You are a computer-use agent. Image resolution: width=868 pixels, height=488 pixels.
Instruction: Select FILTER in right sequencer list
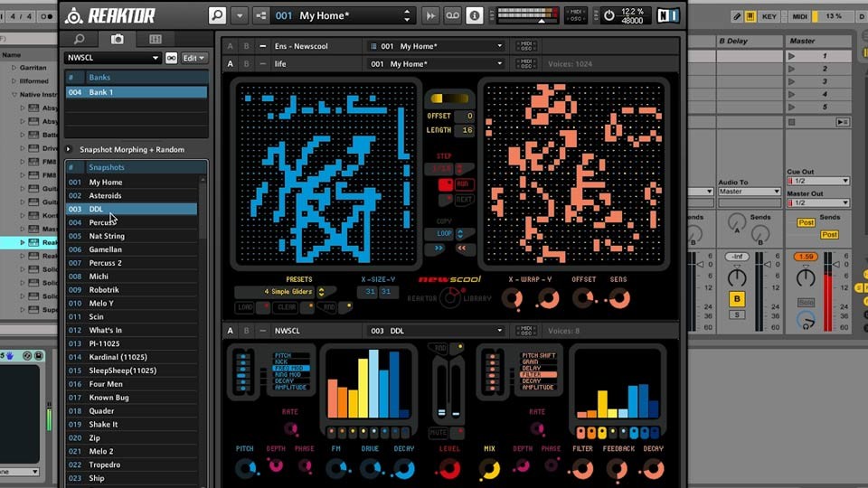[537, 374]
